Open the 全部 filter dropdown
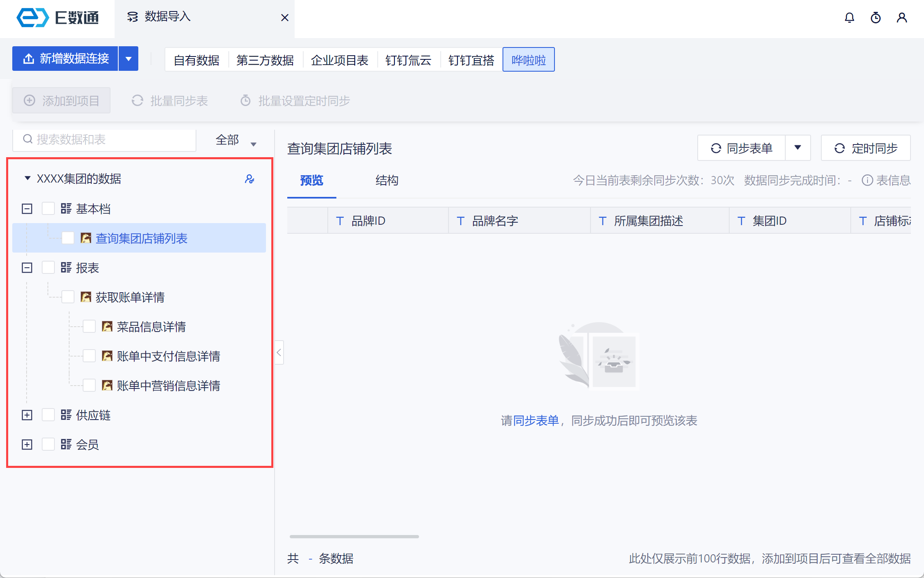 coord(236,140)
